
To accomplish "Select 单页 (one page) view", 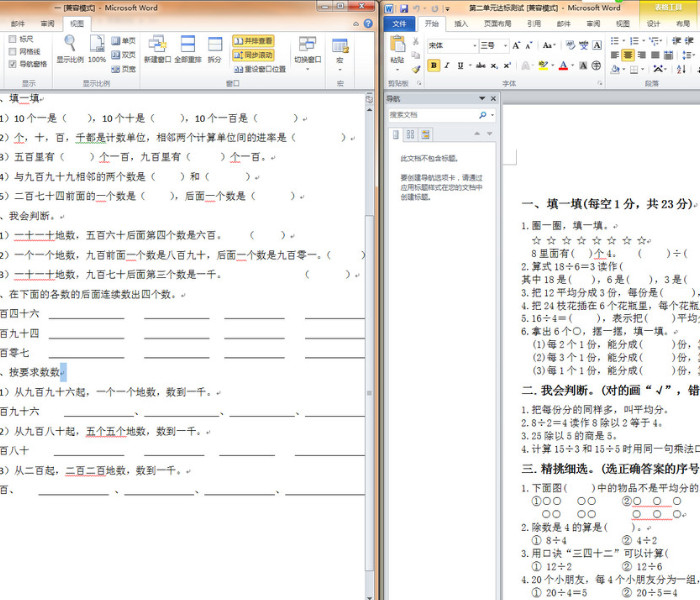I will (123, 41).
